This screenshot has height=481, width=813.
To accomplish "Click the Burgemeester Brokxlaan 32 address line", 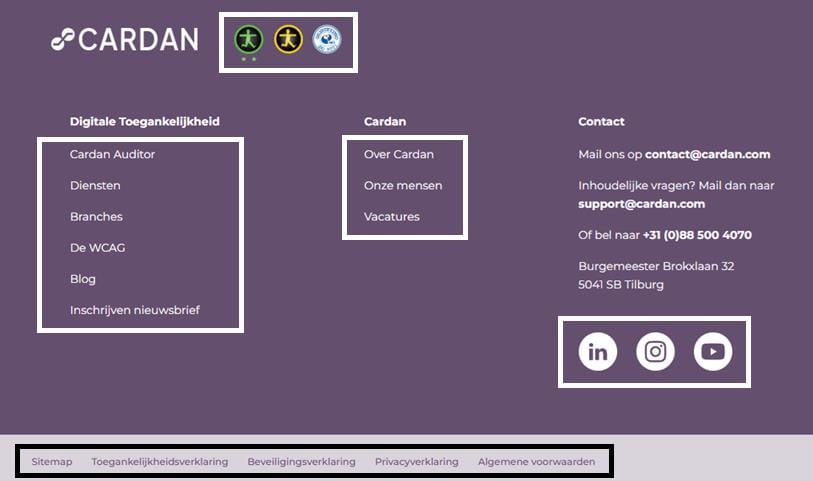I will (656, 266).
